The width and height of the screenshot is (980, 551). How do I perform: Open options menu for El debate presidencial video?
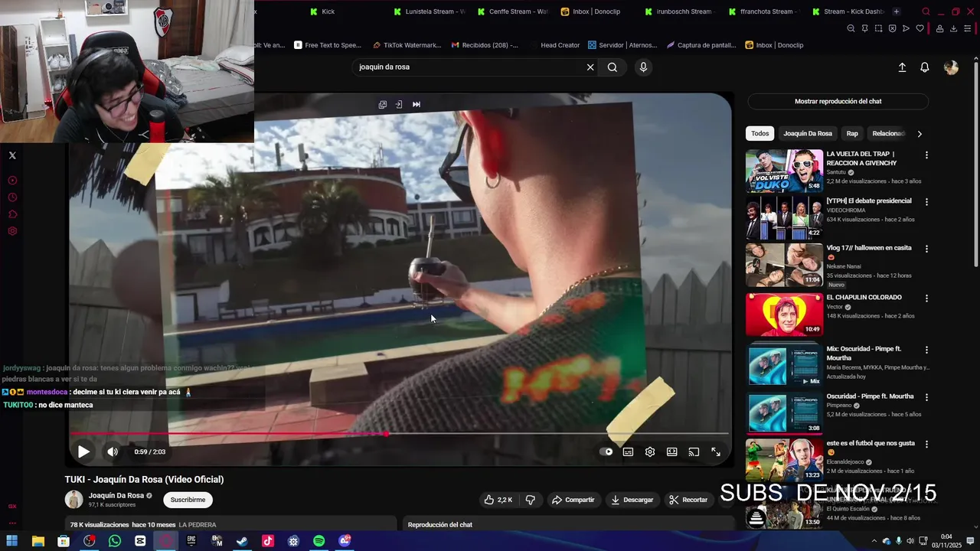tap(926, 202)
